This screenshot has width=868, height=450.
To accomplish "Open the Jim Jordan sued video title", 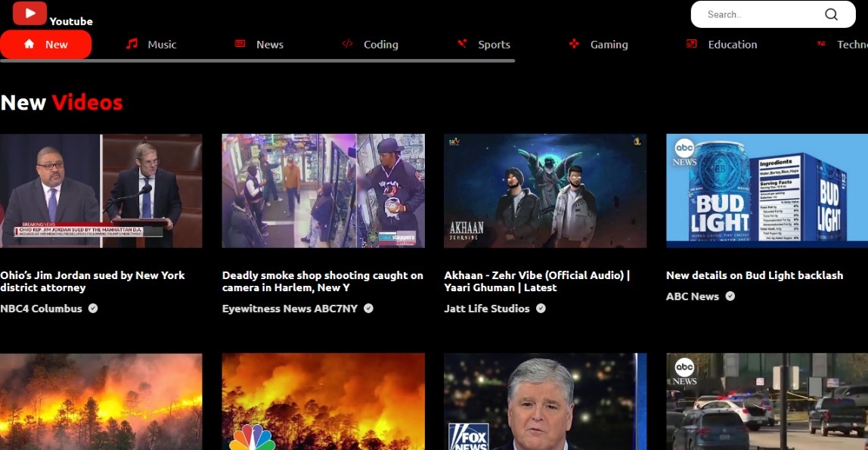I will 92,281.
